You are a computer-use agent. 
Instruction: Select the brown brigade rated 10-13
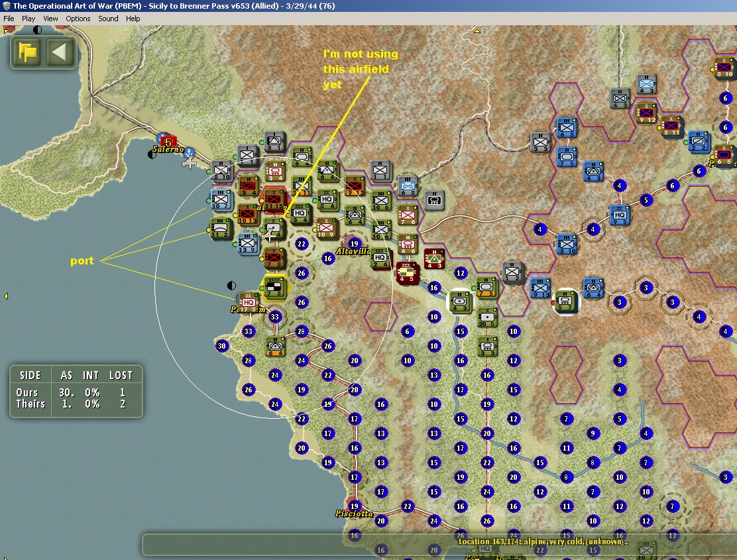tap(247, 214)
